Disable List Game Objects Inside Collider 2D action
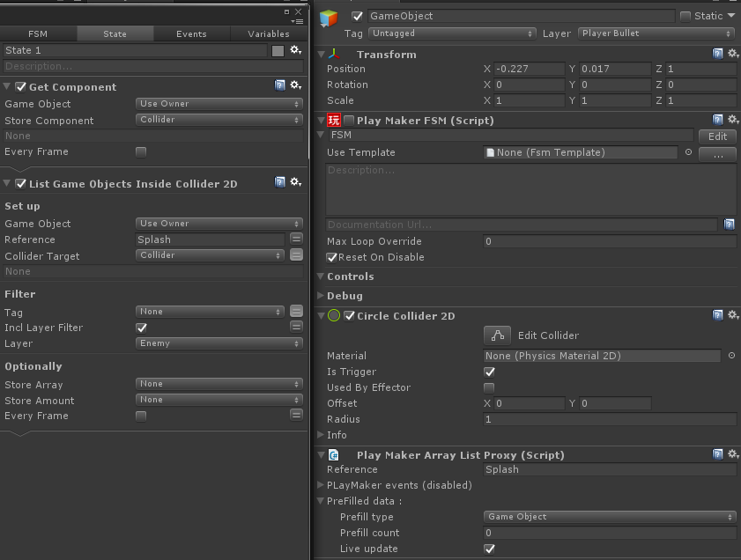 pyautogui.click(x=20, y=184)
